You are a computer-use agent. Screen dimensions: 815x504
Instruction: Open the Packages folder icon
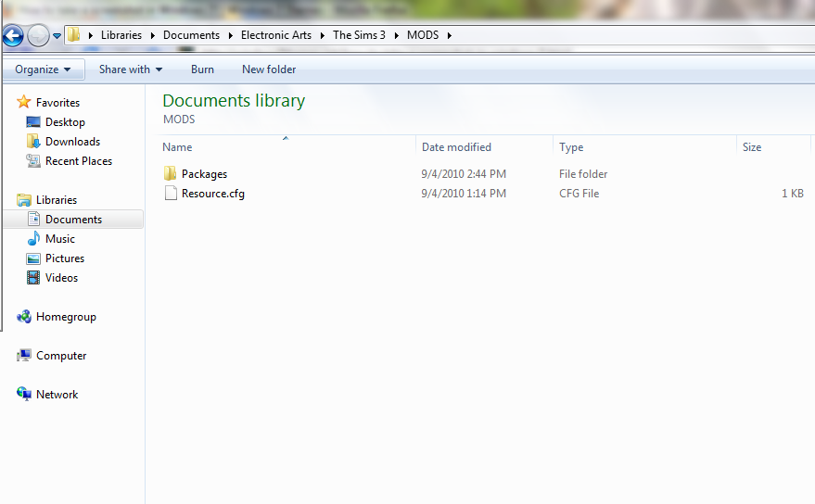[x=170, y=174]
